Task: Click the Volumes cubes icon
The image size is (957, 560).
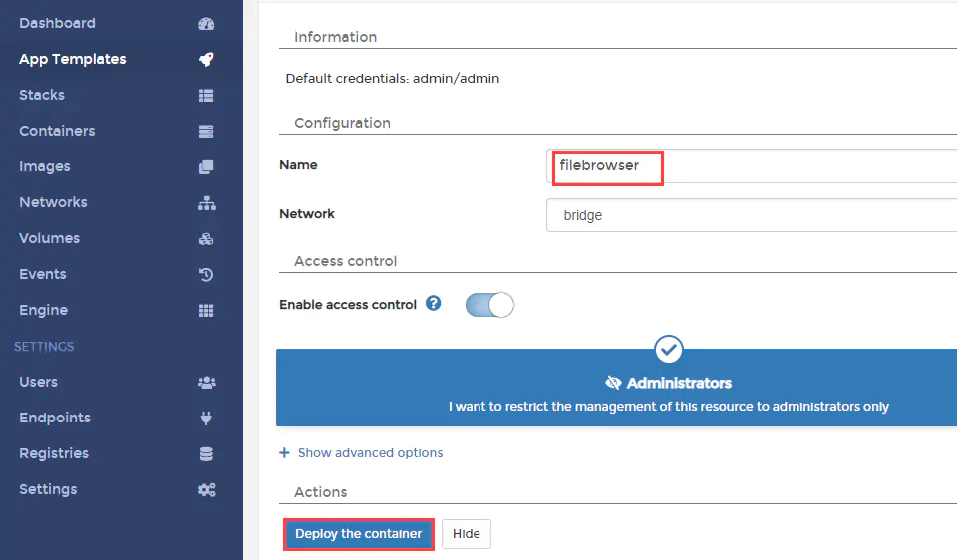Action: [206, 239]
